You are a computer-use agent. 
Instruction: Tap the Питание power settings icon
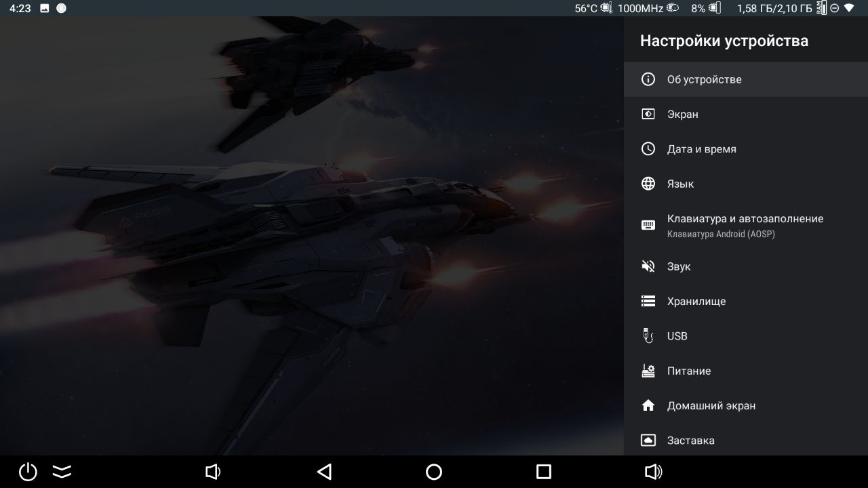tap(648, 371)
